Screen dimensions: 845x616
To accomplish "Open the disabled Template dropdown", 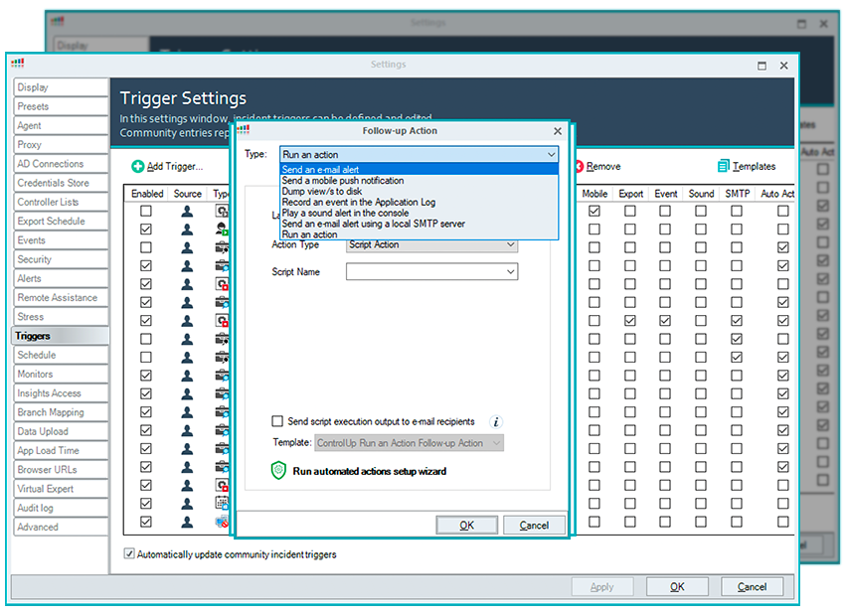I will coord(409,443).
